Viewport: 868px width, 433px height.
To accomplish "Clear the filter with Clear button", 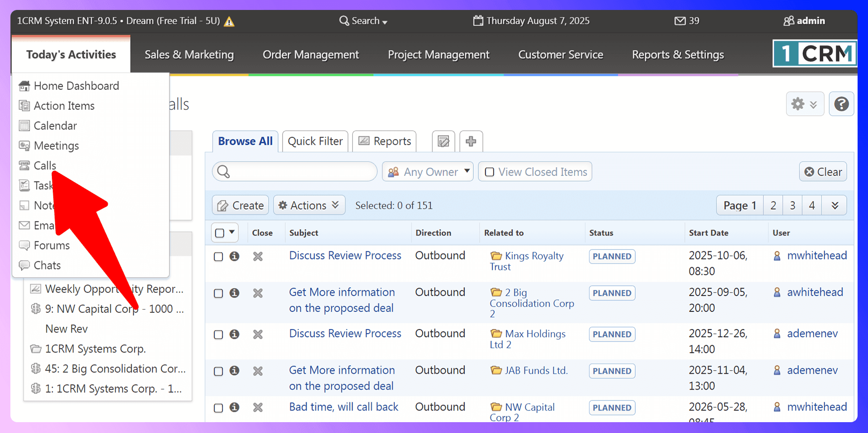I will coord(823,172).
